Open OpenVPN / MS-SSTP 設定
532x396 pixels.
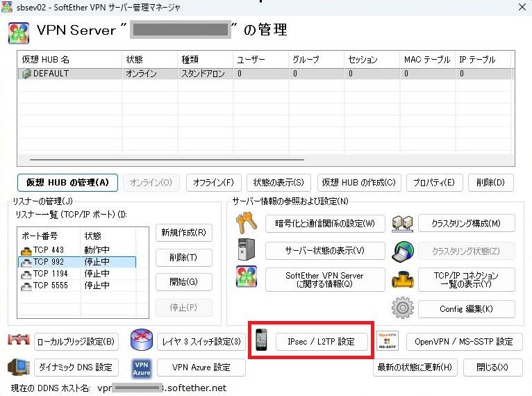point(464,341)
